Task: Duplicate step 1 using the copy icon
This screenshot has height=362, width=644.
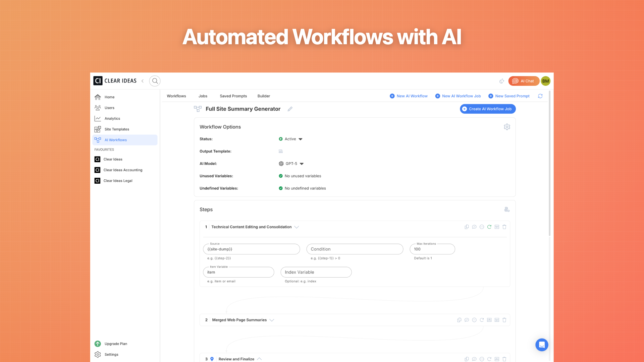Action: click(x=467, y=227)
